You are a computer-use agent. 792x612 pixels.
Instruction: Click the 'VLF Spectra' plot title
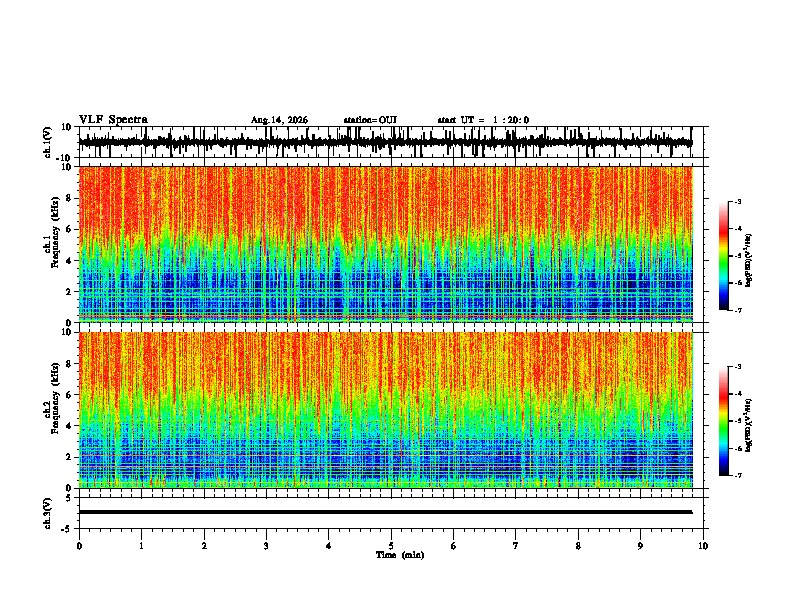click(113, 120)
